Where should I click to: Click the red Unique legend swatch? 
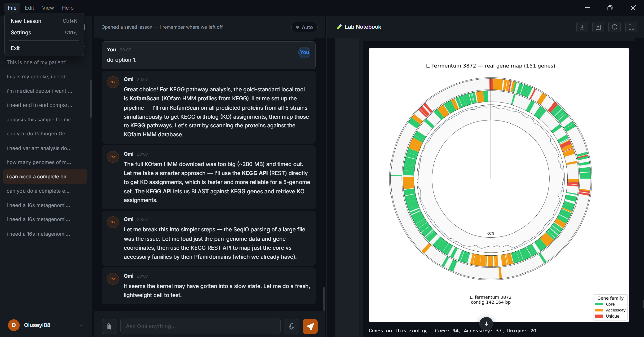click(x=599, y=316)
